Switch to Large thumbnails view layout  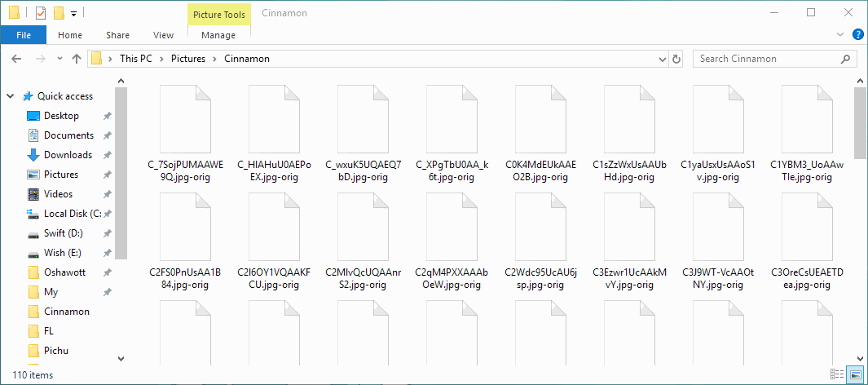point(855,374)
